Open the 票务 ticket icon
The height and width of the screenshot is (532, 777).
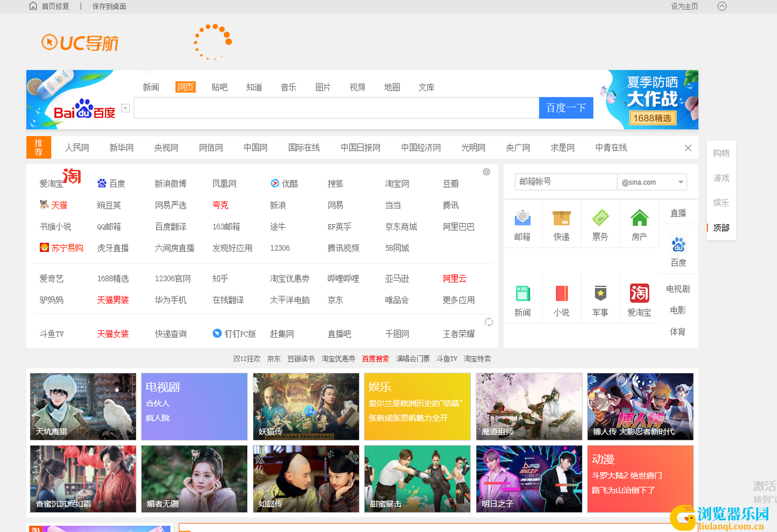pyautogui.click(x=600, y=218)
